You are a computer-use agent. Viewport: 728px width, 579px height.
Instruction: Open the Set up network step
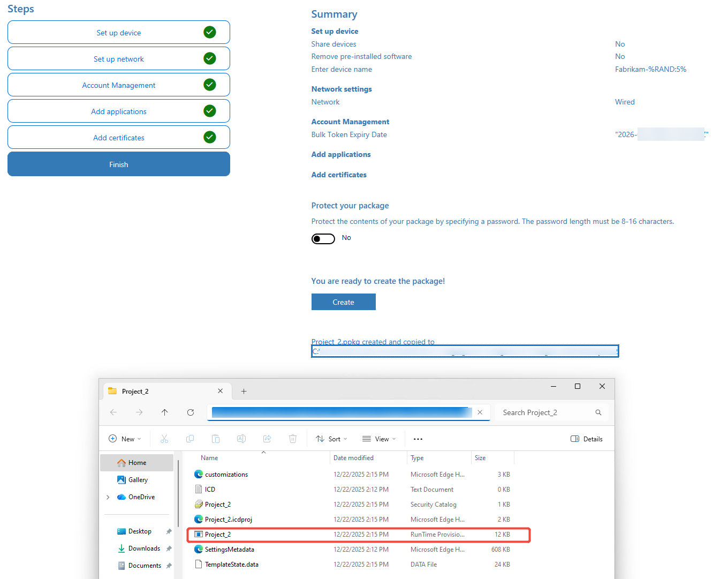[119, 59]
